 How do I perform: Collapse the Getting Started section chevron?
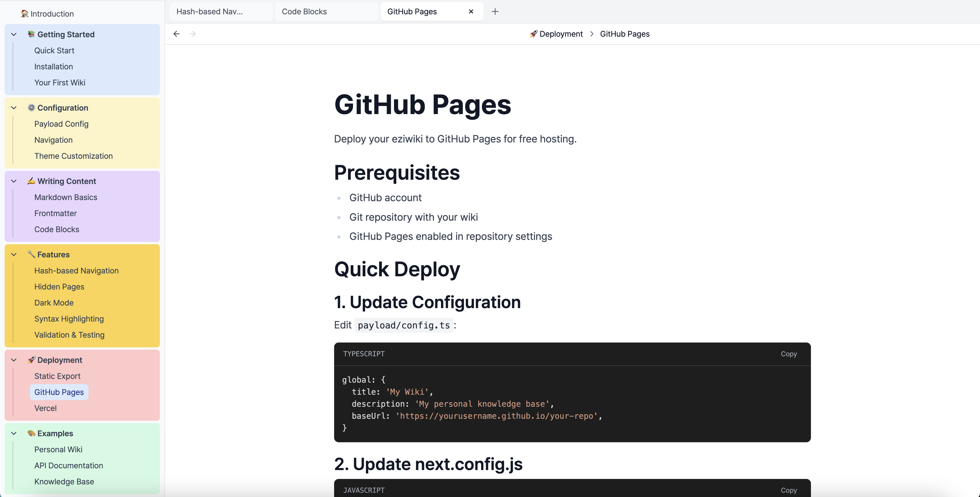click(x=14, y=34)
